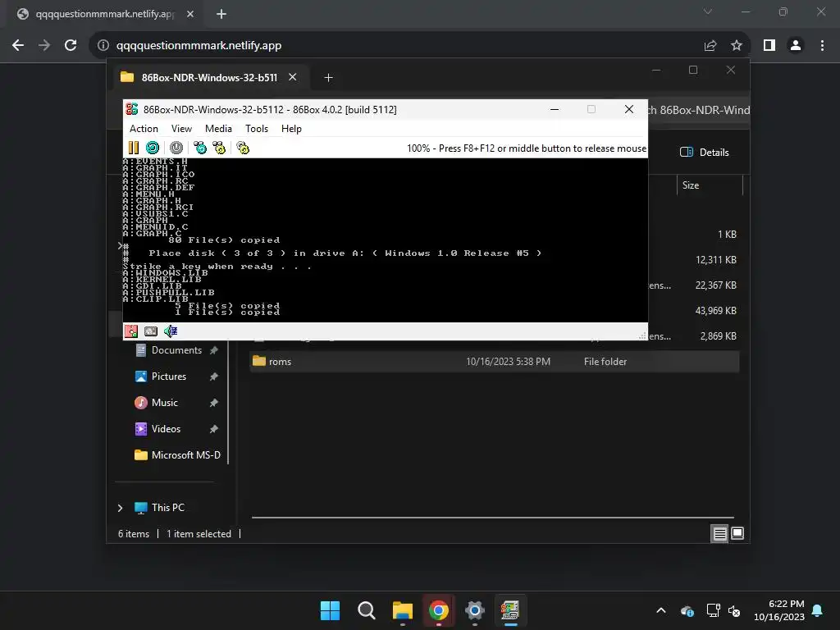The height and width of the screenshot is (630, 840).
Task: Open File Explorer from taskbar
Action: [402, 610]
